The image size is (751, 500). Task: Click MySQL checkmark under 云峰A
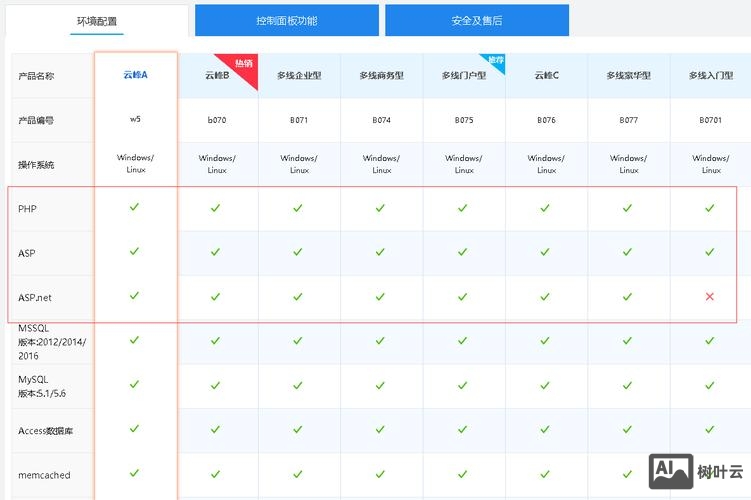click(x=134, y=384)
